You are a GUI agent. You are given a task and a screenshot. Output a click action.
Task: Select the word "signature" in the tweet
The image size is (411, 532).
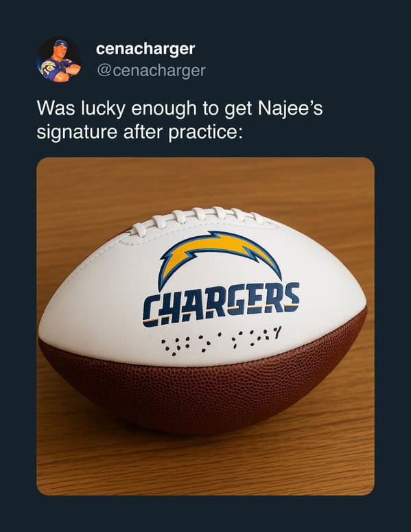click(77, 132)
